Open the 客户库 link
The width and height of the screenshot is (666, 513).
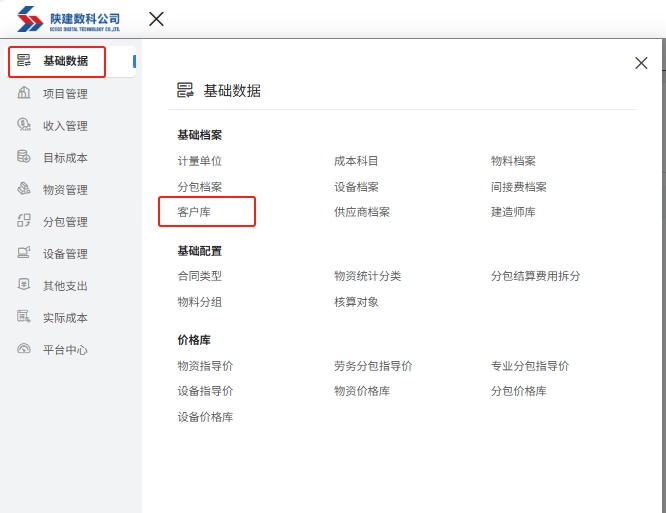(x=194, y=212)
